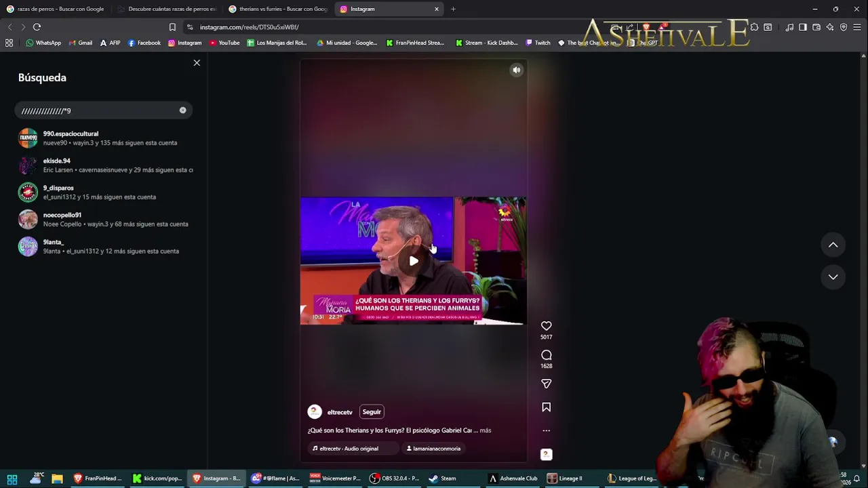The image size is (868, 488).
Task: Open the bookmarks apps grid icon
Action: coord(9,43)
